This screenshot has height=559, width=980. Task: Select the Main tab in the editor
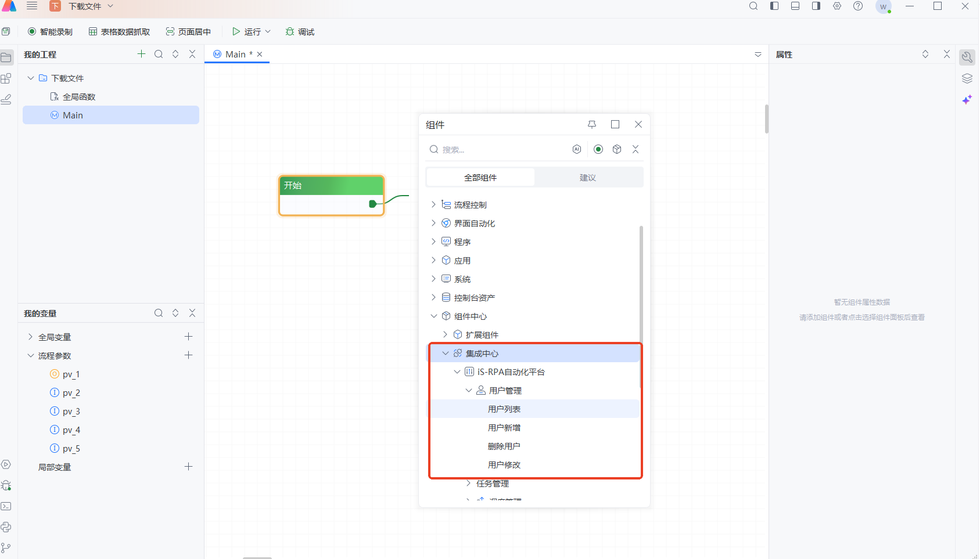[x=235, y=54]
